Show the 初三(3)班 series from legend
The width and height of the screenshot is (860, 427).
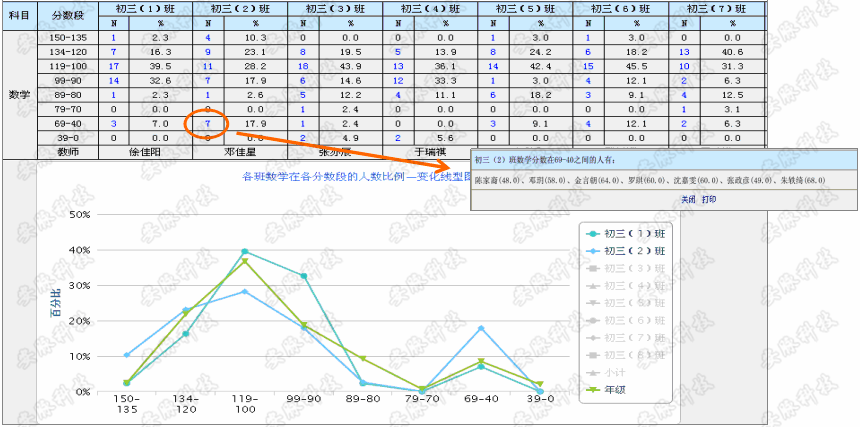(x=628, y=268)
